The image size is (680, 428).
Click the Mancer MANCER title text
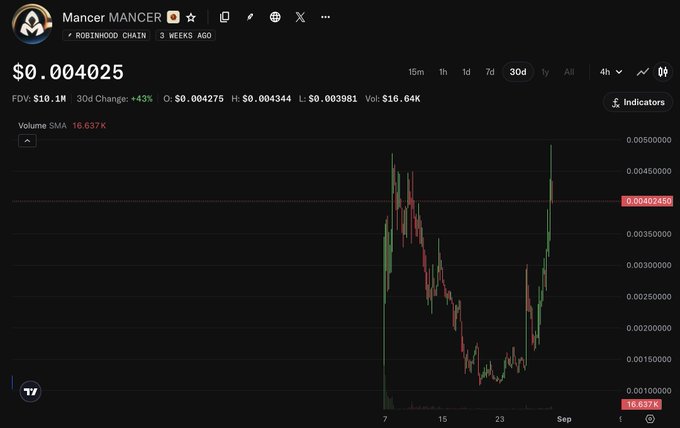tap(112, 17)
